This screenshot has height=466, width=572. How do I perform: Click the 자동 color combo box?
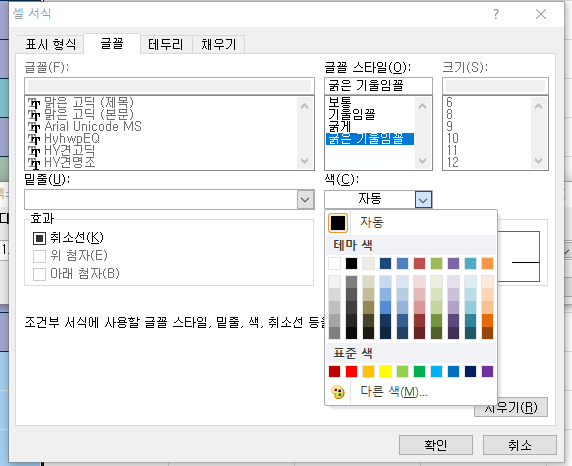(x=378, y=199)
